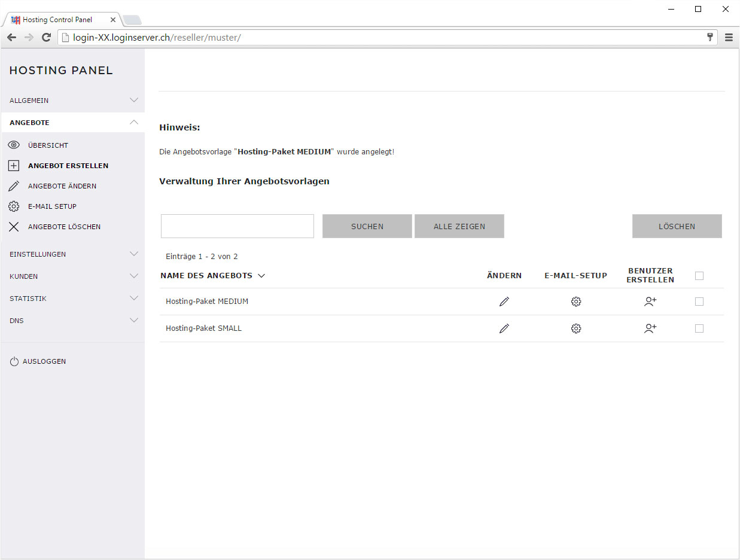Image resolution: width=740 pixels, height=560 pixels.
Task: Tick the checkbox for Hosting-Paket MEDIUM
Action: 699,302
